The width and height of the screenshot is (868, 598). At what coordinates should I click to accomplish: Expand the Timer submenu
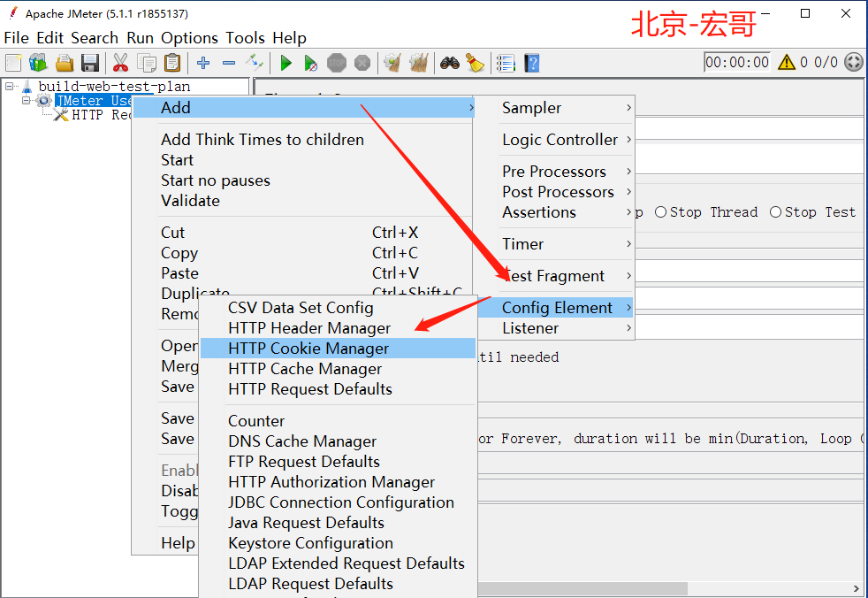pyautogui.click(x=566, y=244)
